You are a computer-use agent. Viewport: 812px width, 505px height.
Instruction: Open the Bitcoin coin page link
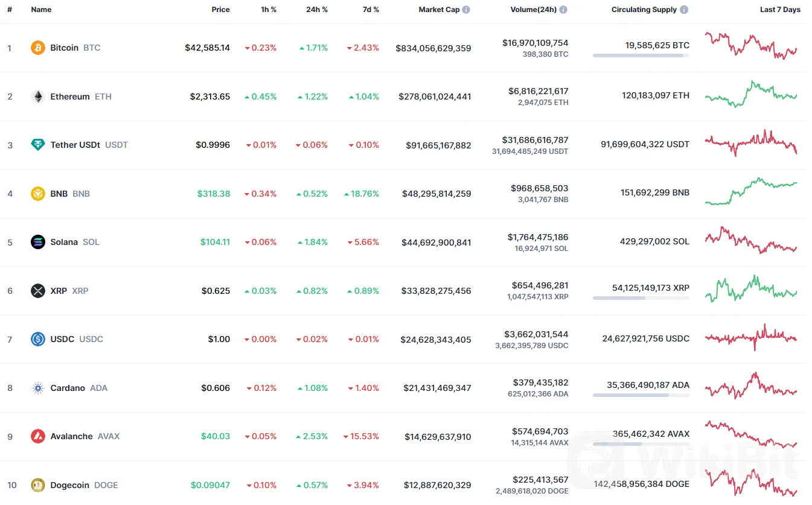click(x=65, y=48)
